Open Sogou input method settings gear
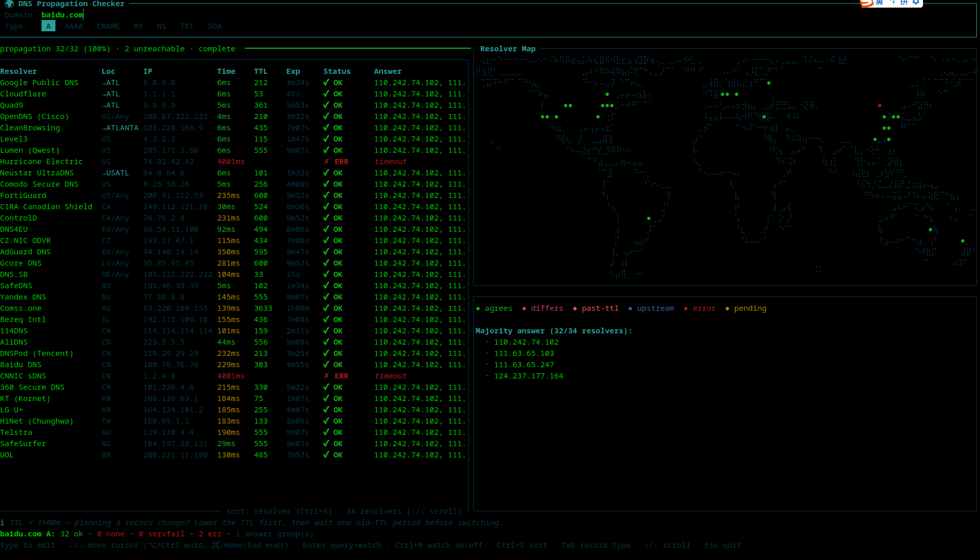The width and height of the screenshot is (980, 560). coord(916,2)
